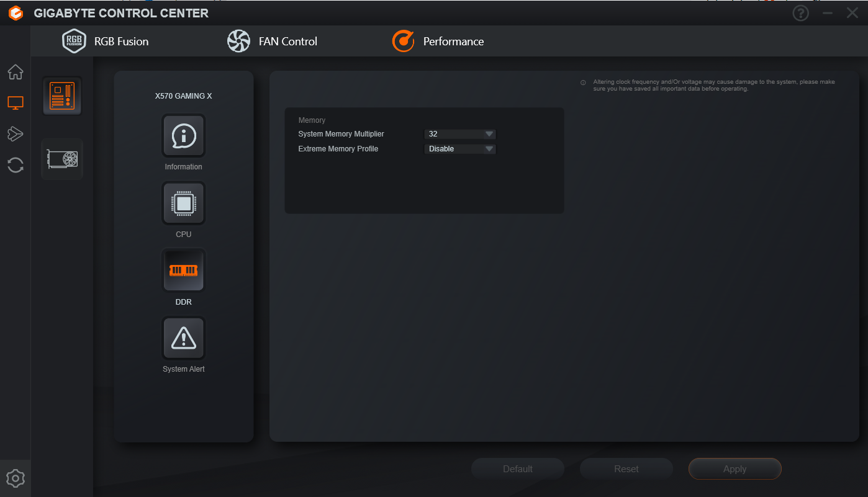Open the help question mark icon
The height and width of the screenshot is (497, 868).
coord(801,13)
